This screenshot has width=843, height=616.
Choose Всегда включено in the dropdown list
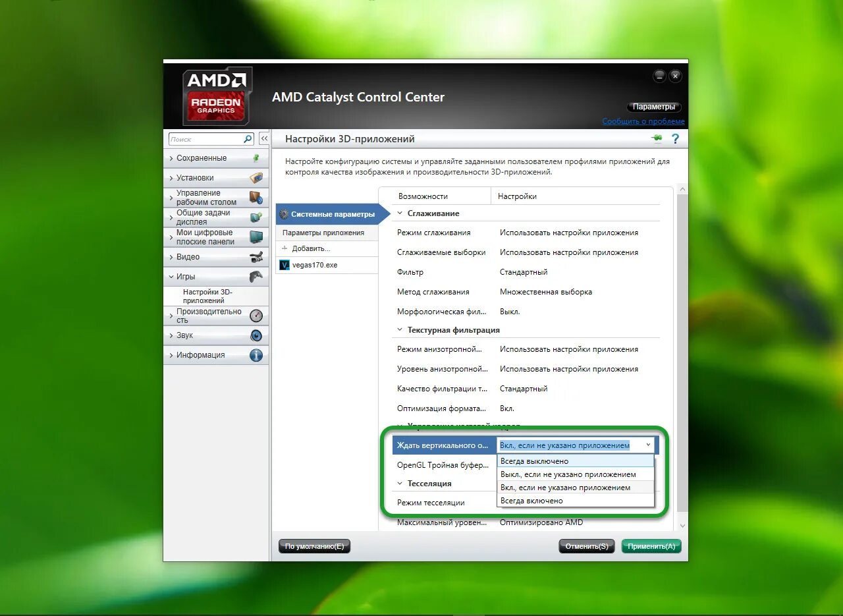tap(576, 501)
